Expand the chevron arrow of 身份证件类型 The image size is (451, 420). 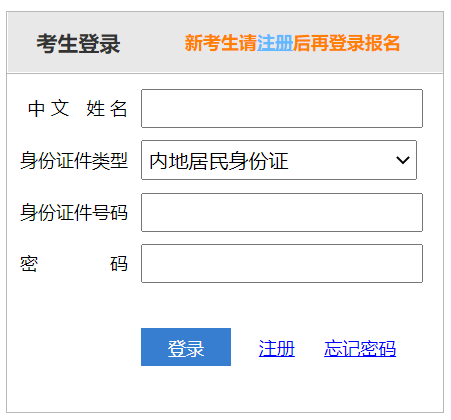[403, 160]
